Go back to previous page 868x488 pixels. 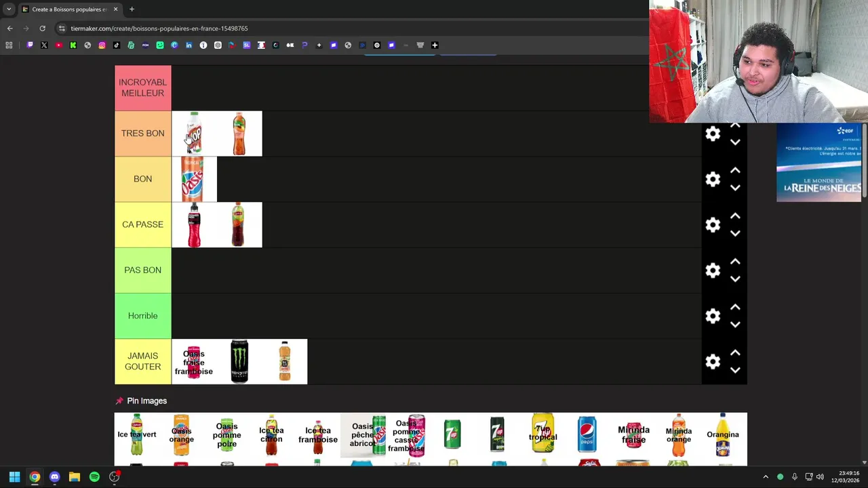pos(9,28)
